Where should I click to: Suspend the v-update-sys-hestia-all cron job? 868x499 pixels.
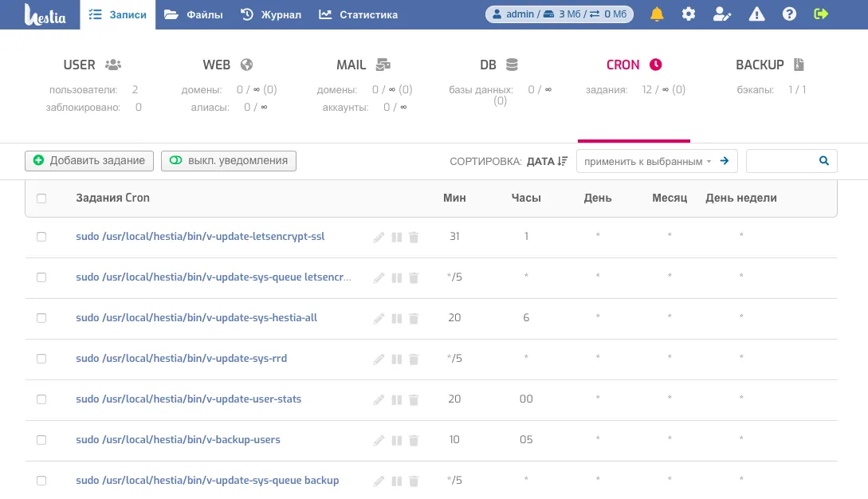[396, 318]
